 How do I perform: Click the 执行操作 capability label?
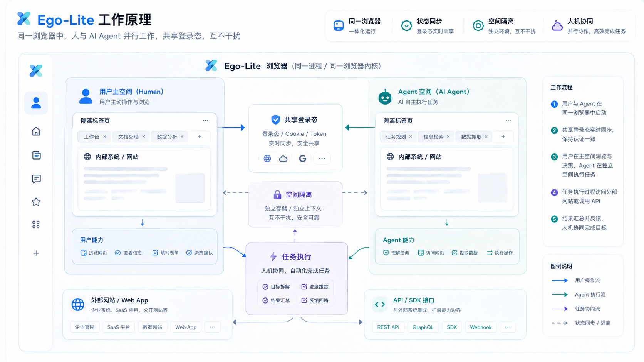click(503, 253)
